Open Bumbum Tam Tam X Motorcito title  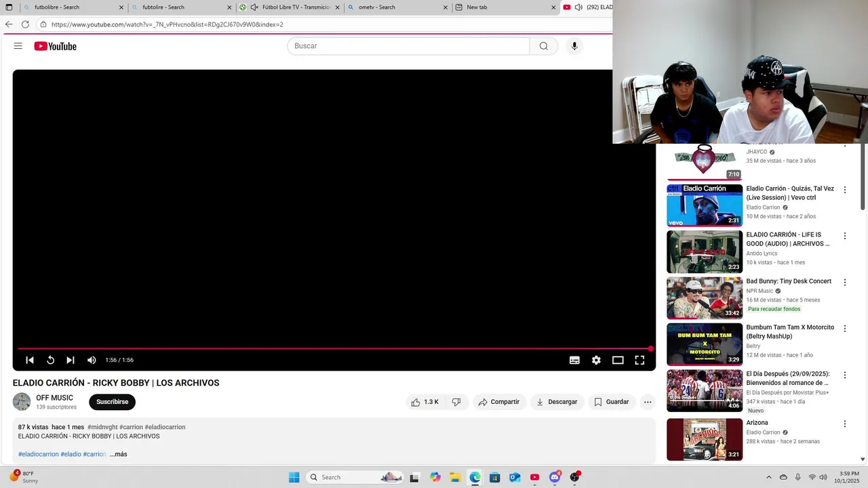tap(790, 331)
